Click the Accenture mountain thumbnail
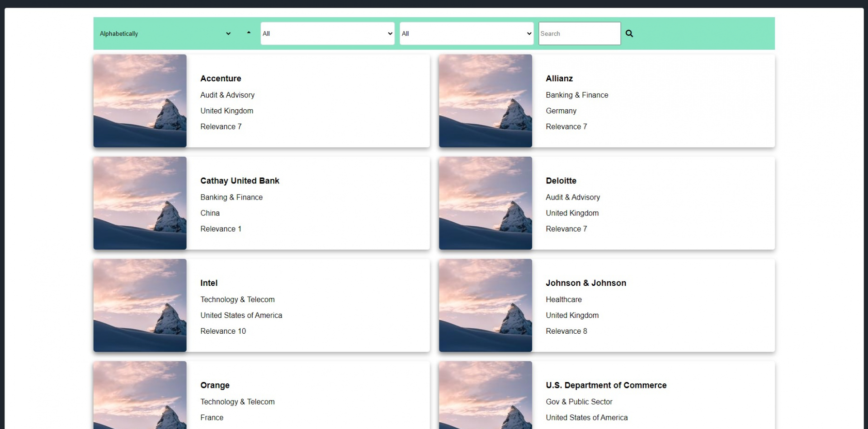868x429 pixels. tap(140, 101)
